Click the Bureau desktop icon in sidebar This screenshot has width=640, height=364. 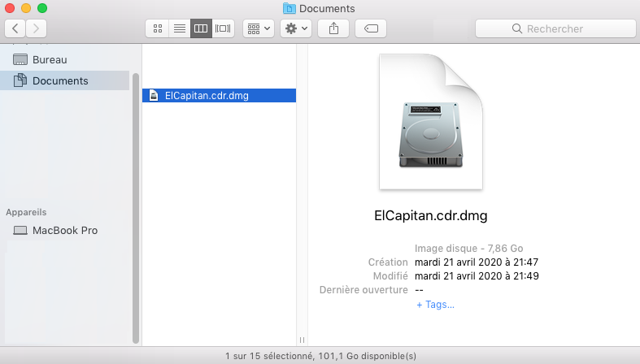pos(20,59)
